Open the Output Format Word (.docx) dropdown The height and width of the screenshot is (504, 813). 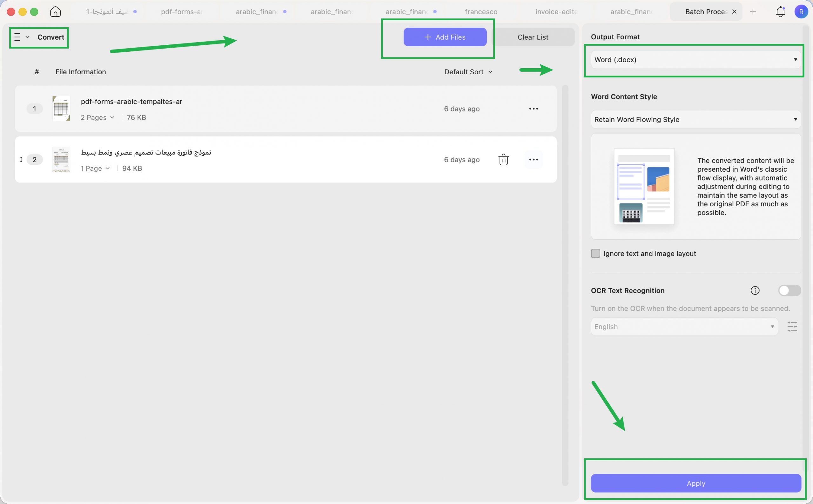tap(695, 60)
